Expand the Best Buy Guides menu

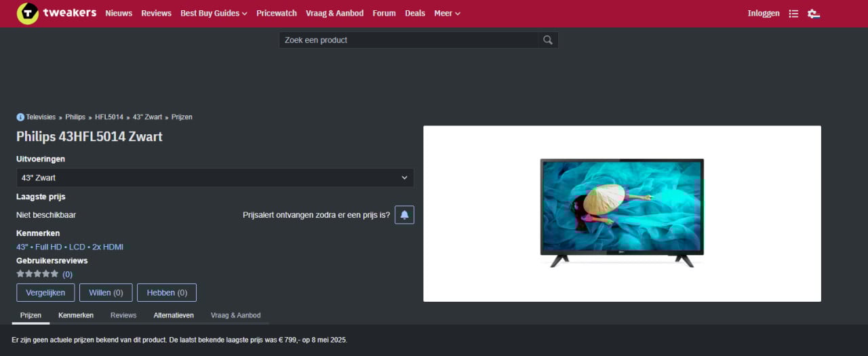coord(214,14)
